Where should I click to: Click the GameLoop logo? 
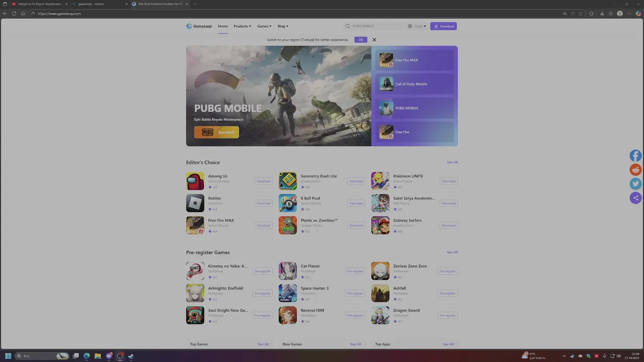pyautogui.click(x=199, y=26)
